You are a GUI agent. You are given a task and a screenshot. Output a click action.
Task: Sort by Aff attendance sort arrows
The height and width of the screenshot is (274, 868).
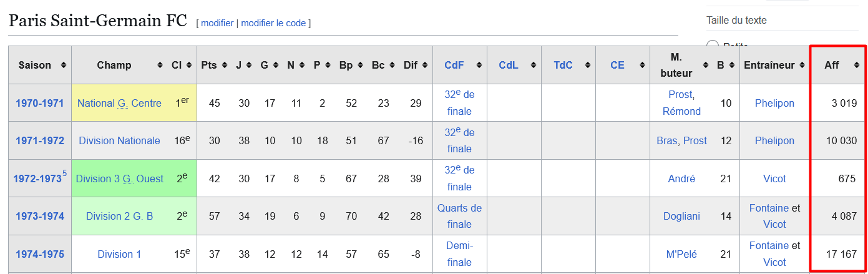click(857, 66)
